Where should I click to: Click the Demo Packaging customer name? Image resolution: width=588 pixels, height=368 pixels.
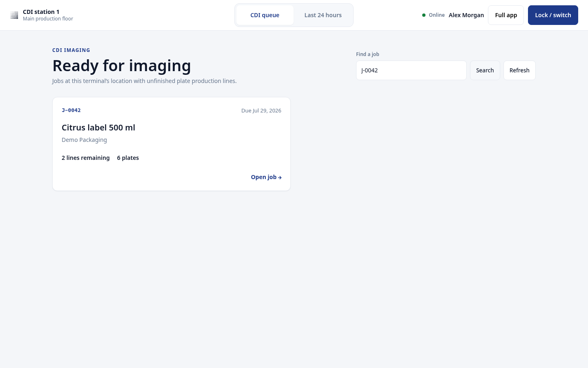84,140
